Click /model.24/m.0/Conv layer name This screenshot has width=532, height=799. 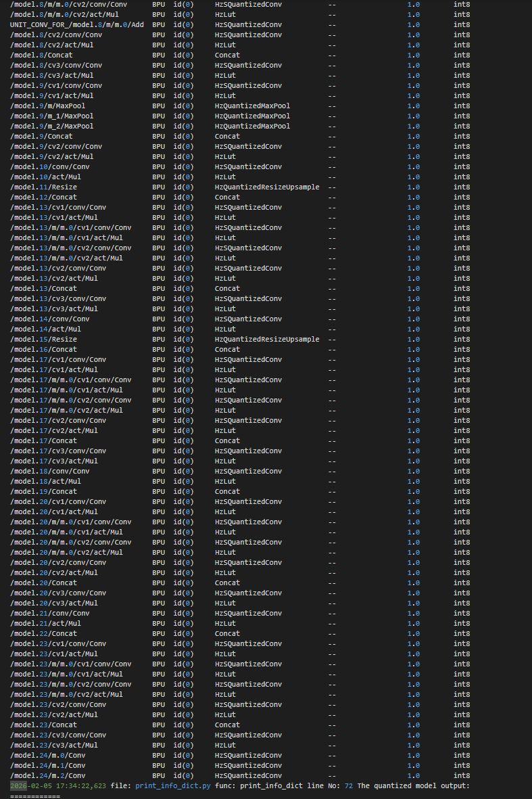[48, 755]
